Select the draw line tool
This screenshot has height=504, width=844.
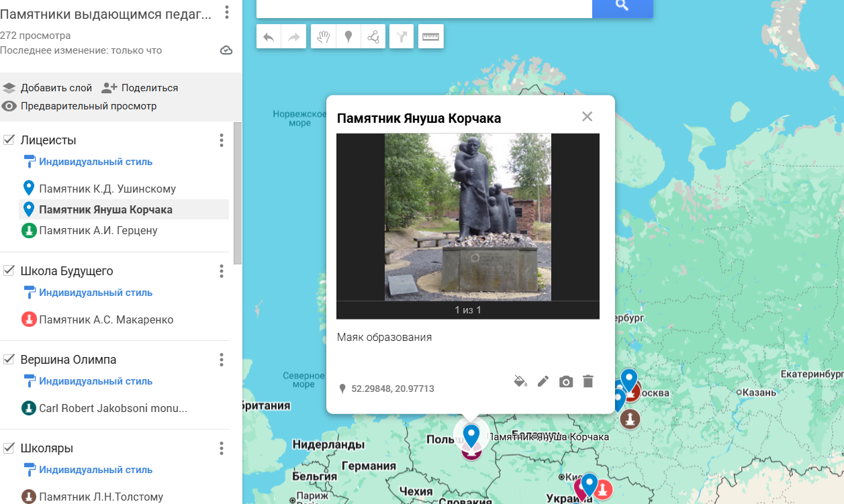(x=373, y=37)
